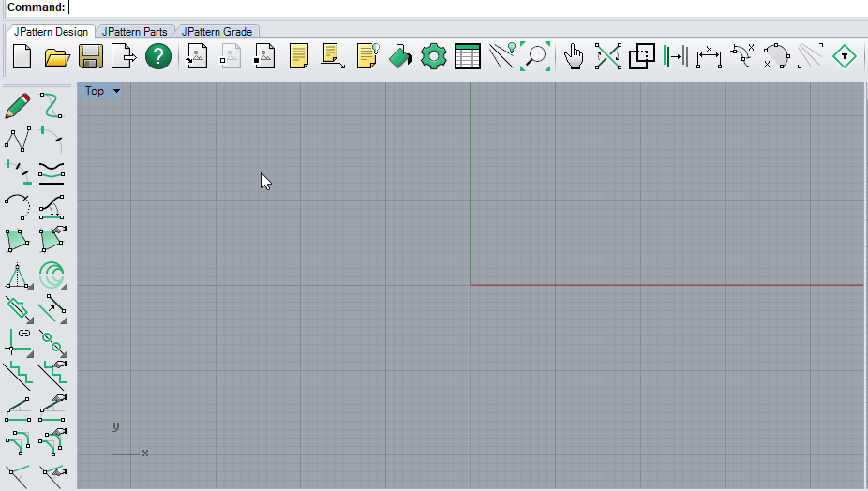Screen dimensions: 868x491
Task: Open the Top viewport dropdown arrow
Action: [116, 91]
